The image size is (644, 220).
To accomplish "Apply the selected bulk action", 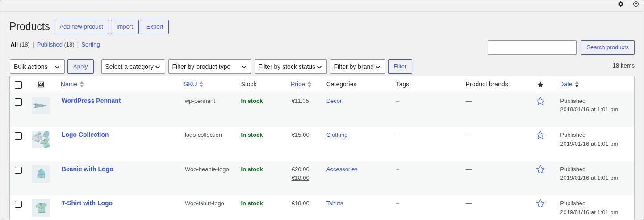I will [80, 67].
